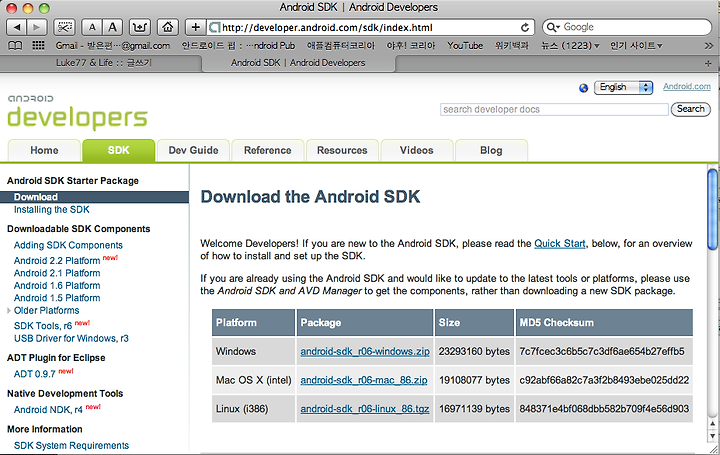Open the Videos tab

point(416,151)
